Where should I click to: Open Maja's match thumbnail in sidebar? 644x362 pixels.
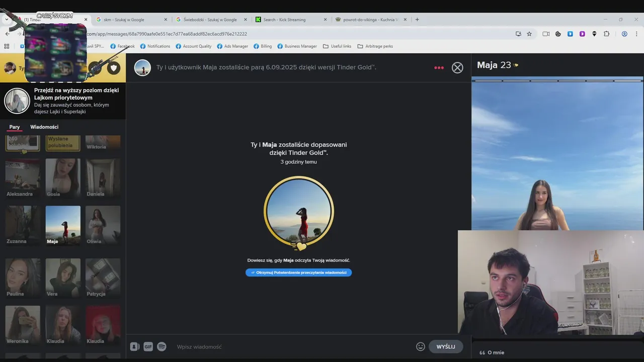tap(63, 225)
